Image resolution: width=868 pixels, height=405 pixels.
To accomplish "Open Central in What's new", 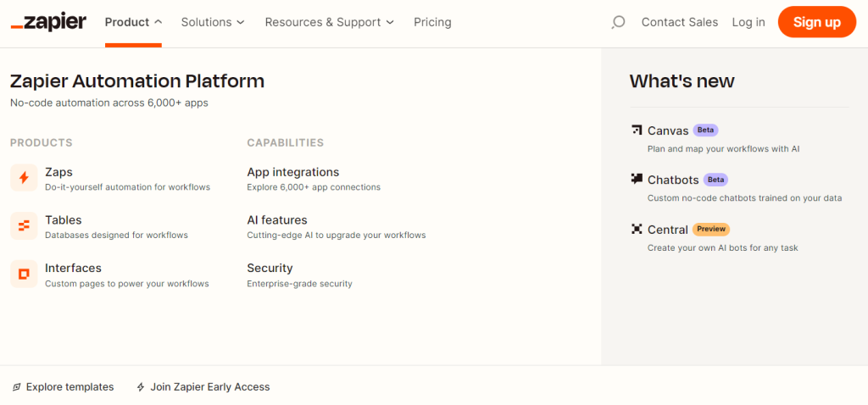I will (x=668, y=229).
